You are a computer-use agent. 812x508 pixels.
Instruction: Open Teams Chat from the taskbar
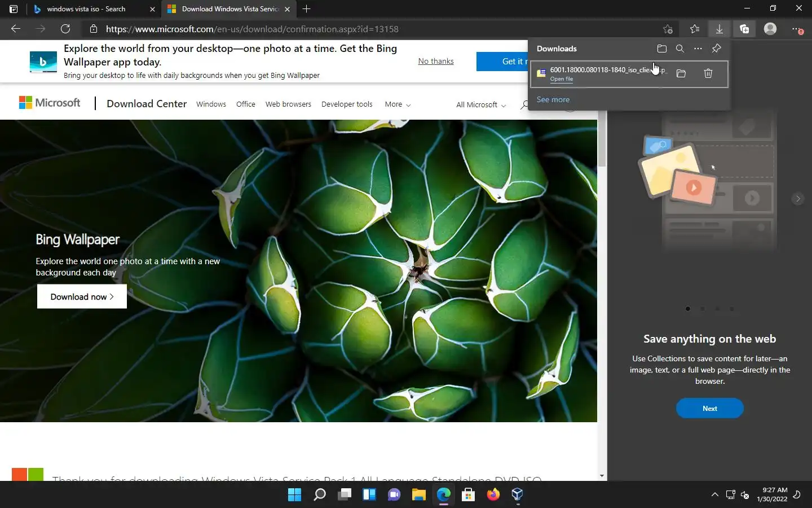click(x=394, y=495)
